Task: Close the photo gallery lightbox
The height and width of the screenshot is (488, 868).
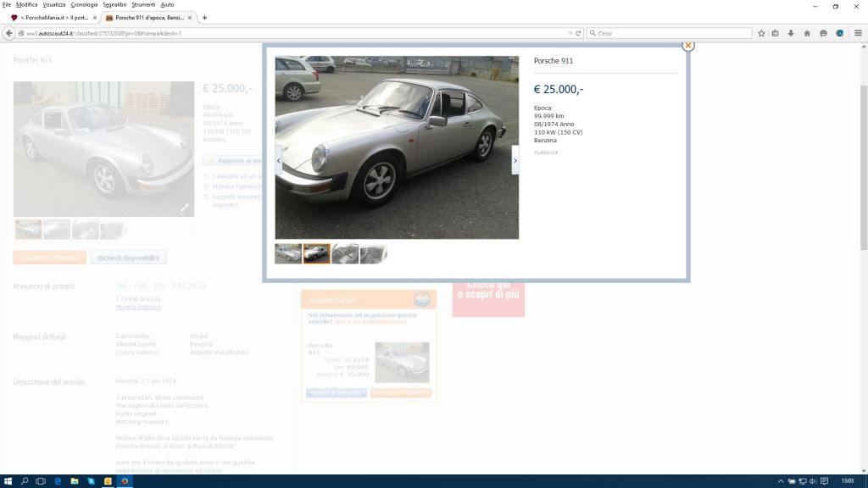Action: [688, 46]
